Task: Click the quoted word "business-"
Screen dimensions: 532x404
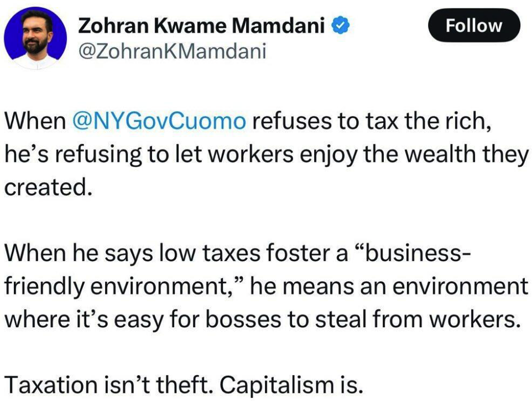Action: (415, 253)
